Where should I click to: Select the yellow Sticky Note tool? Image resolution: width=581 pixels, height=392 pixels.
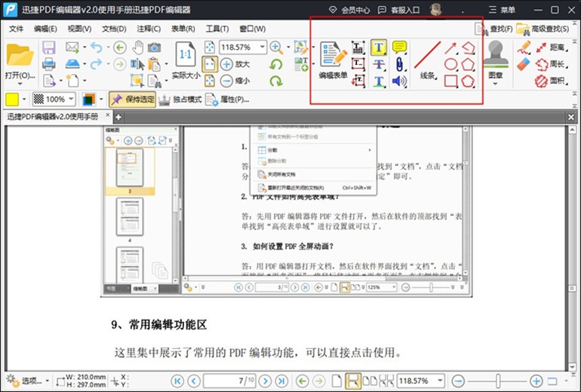coord(399,47)
